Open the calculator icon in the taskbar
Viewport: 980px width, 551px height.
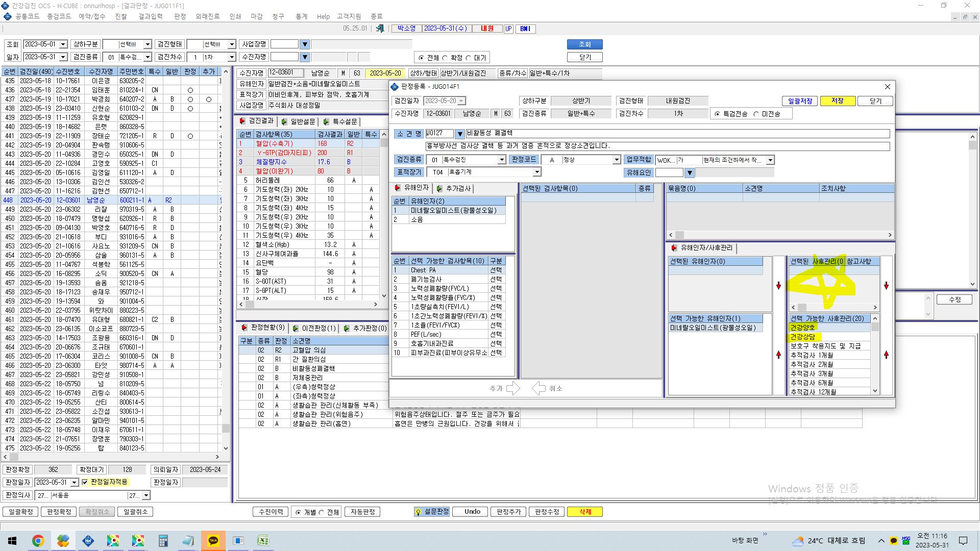(x=163, y=541)
